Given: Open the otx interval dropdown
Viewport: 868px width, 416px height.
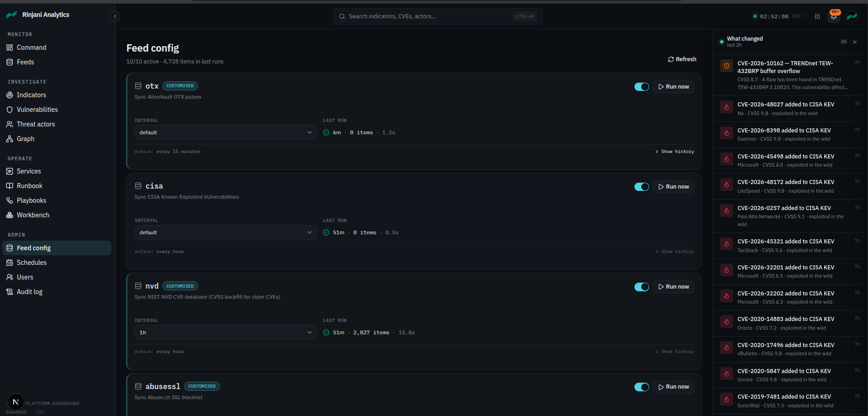Looking at the screenshot, I should click(226, 132).
